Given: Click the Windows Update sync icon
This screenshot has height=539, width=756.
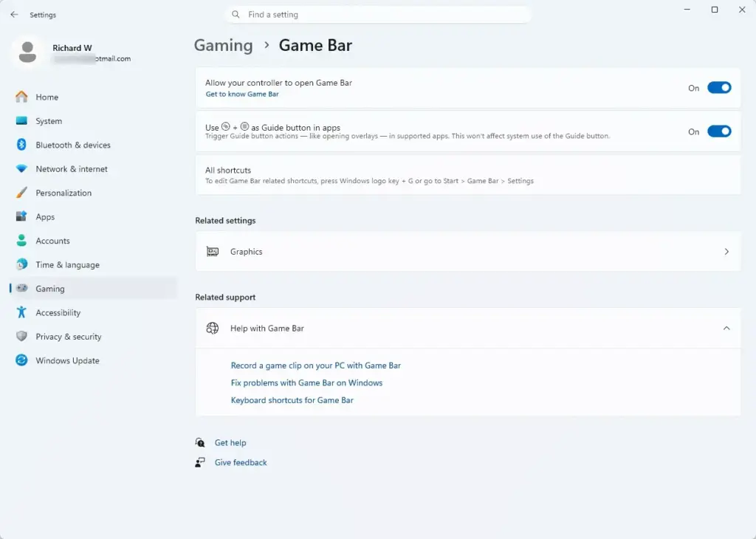Looking at the screenshot, I should pyautogui.click(x=21, y=360).
